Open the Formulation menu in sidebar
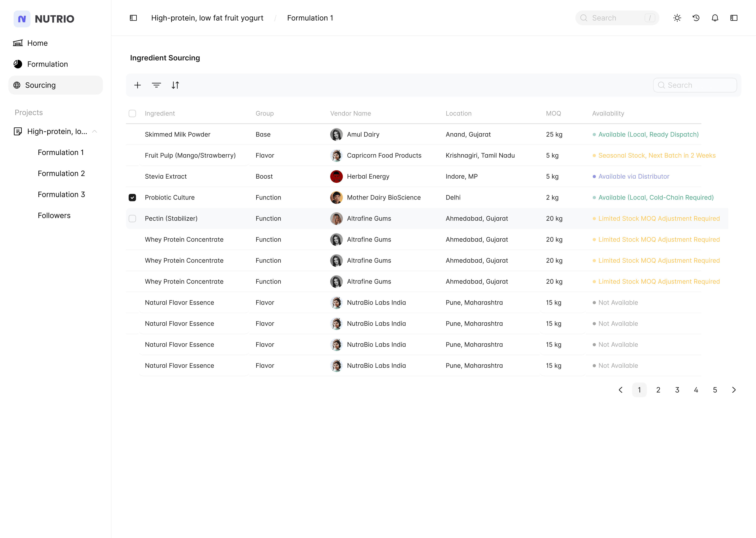This screenshot has height=538, width=756. (47, 64)
